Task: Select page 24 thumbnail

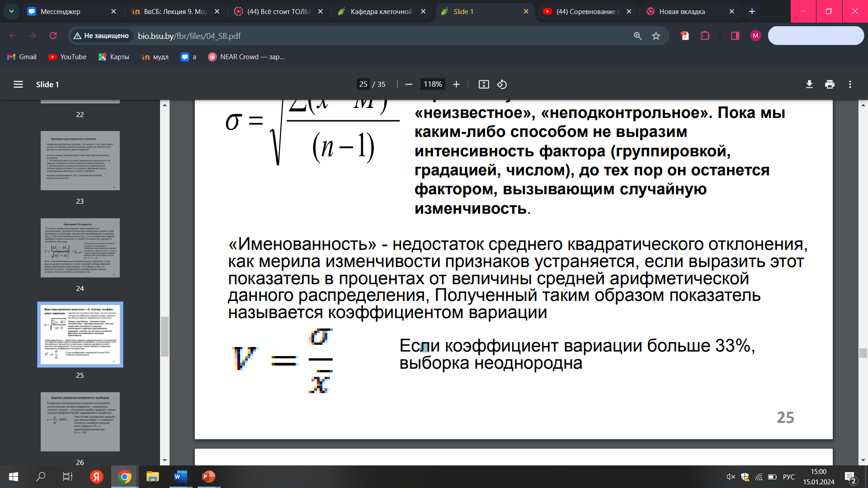Action: click(80, 248)
